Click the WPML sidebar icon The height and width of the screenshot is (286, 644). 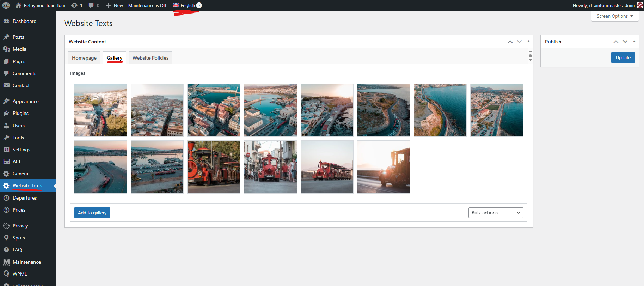(x=6, y=274)
